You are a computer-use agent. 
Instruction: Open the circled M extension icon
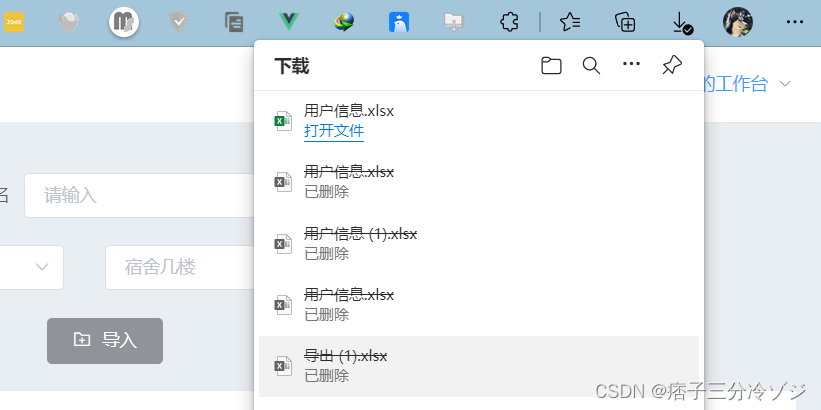pos(124,22)
